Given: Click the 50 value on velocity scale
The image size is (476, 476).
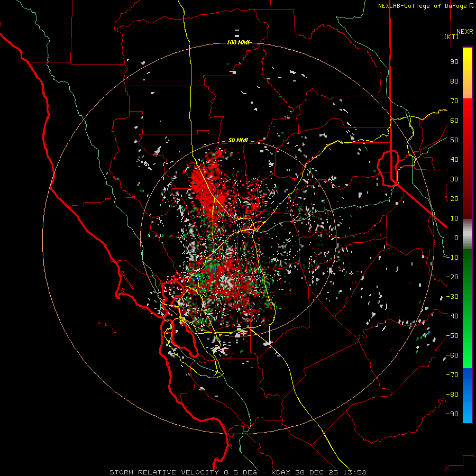Looking at the screenshot, I should coord(454,140).
